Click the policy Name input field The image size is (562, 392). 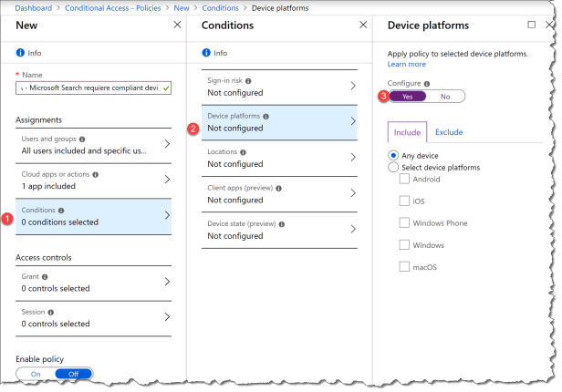(94, 88)
